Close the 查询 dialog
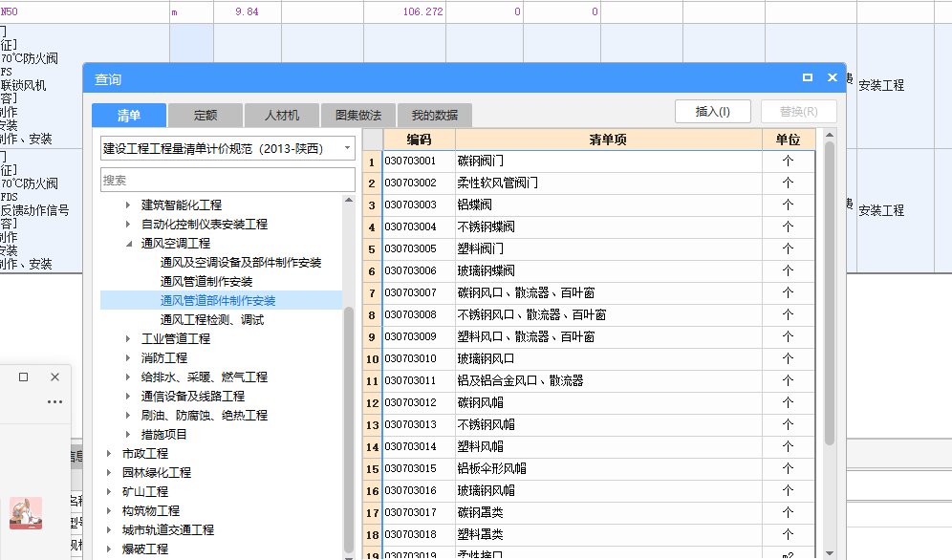952x560 pixels. [x=833, y=77]
